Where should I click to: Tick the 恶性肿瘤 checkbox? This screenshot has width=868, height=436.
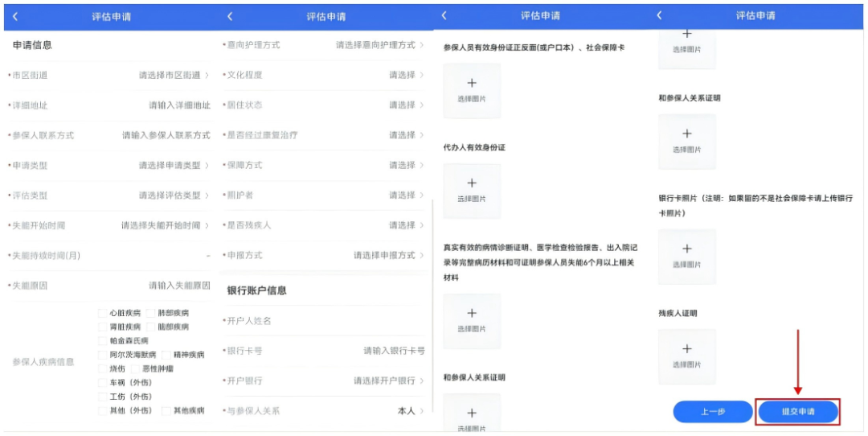pos(135,368)
